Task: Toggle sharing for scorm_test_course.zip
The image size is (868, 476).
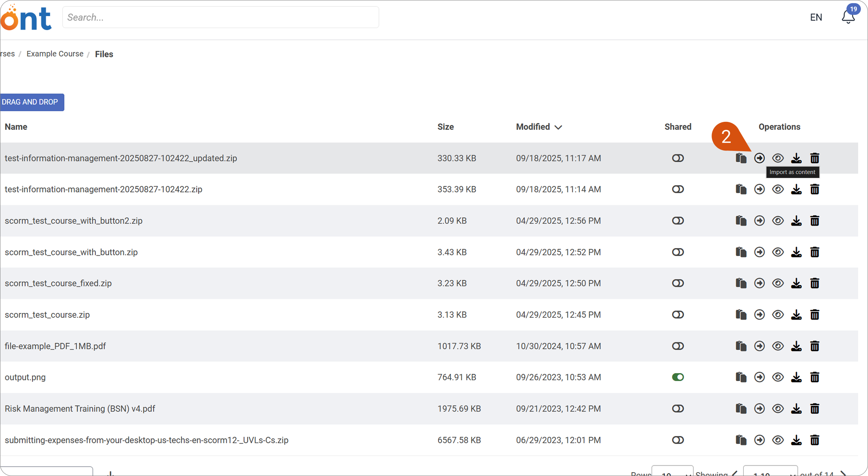Action: point(678,315)
